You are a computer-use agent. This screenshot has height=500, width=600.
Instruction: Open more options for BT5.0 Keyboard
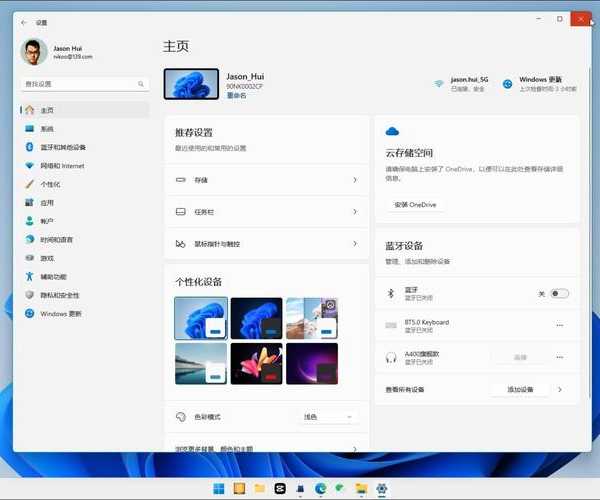pyautogui.click(x=559, y=325)
